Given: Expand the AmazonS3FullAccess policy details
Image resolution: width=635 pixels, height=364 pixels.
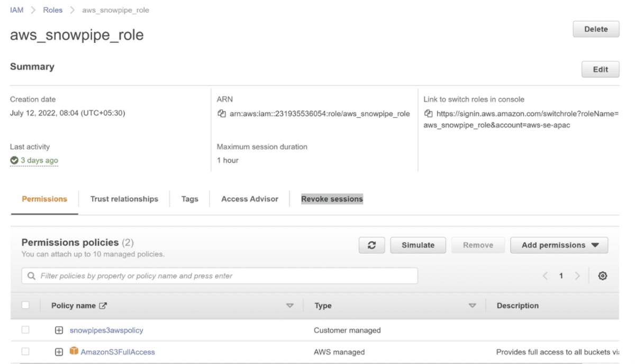Looking at the screenshot, I should pos(59,351).
